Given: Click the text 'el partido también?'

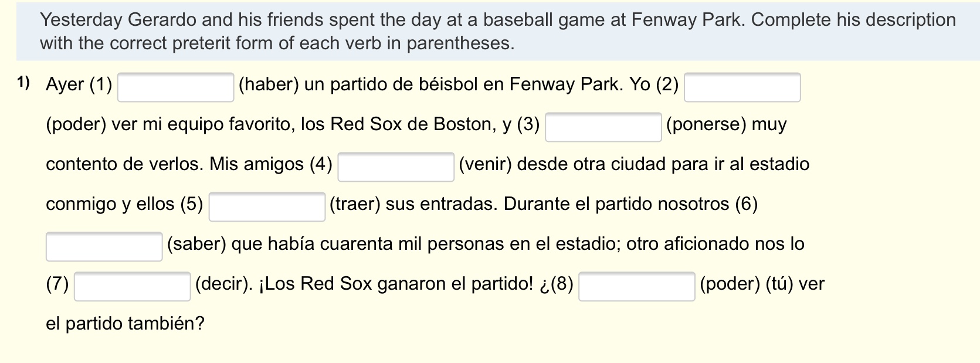Looking at the screenshot, I should [x=125, y=324].
